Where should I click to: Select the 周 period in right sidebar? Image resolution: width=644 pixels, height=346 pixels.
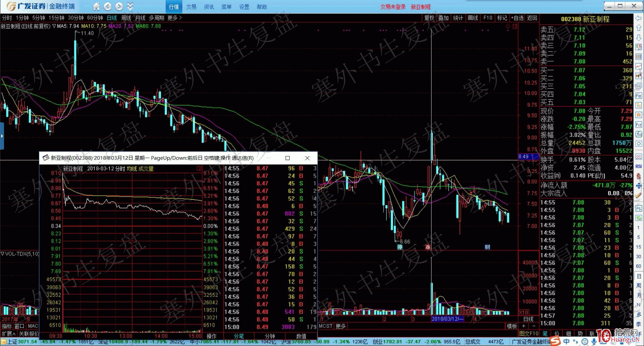(x=639, y=286)
